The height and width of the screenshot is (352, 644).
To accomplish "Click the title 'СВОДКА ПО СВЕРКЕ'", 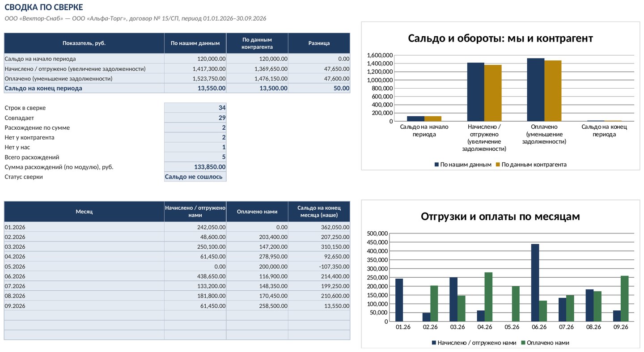I will 44,7.
